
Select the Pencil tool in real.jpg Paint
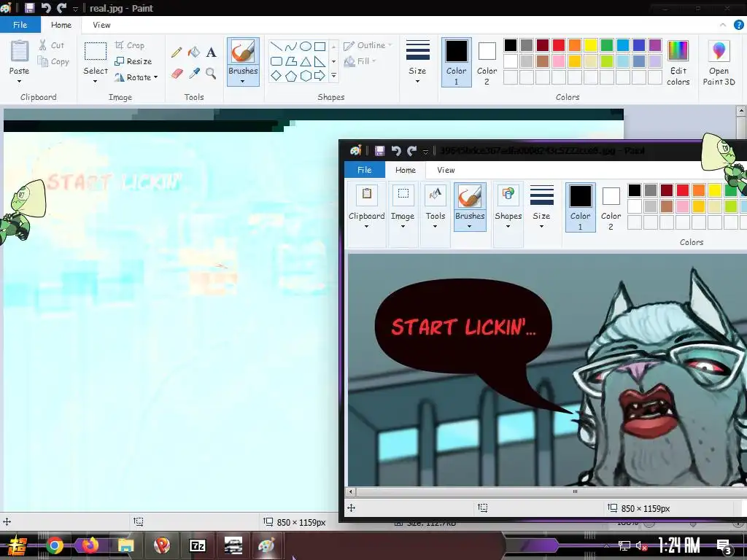click(177, 52)
